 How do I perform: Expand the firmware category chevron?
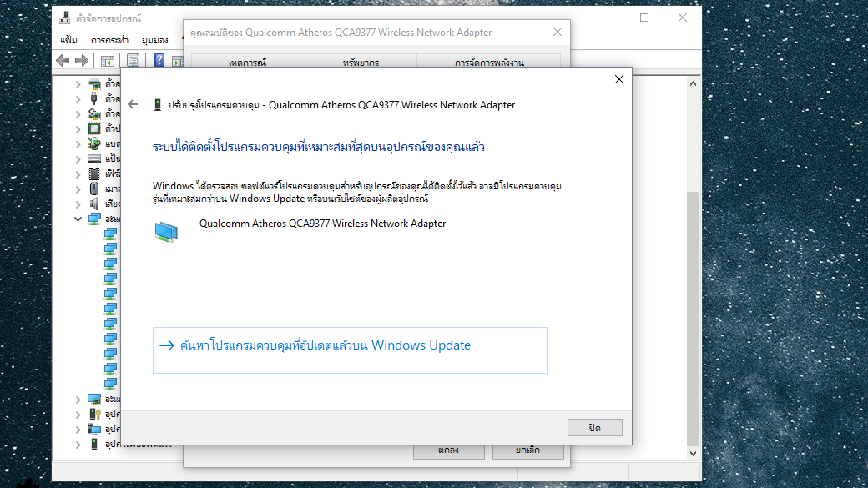tap(78, 174)
